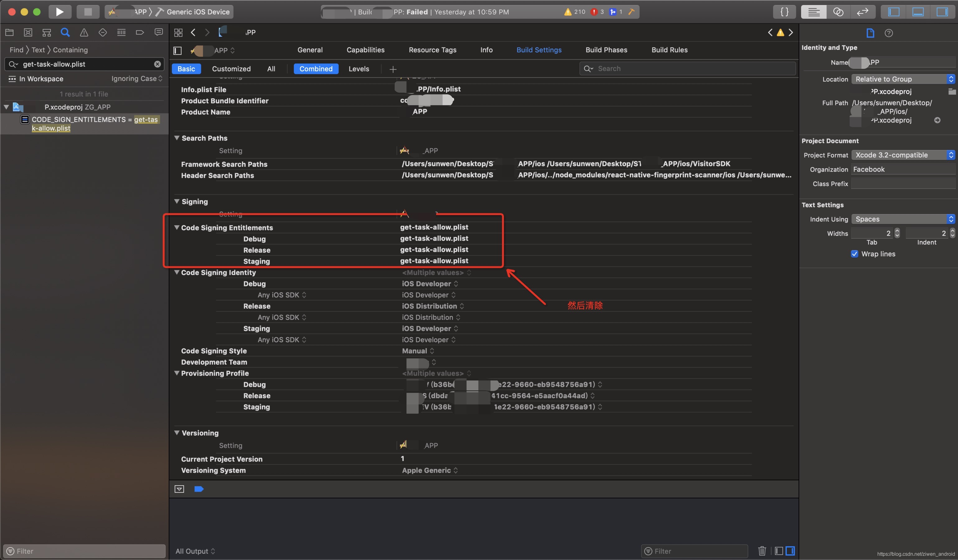Open Indent Using Spaces dropdown
This screenshot has width=958, height=560.
(903, 219)
